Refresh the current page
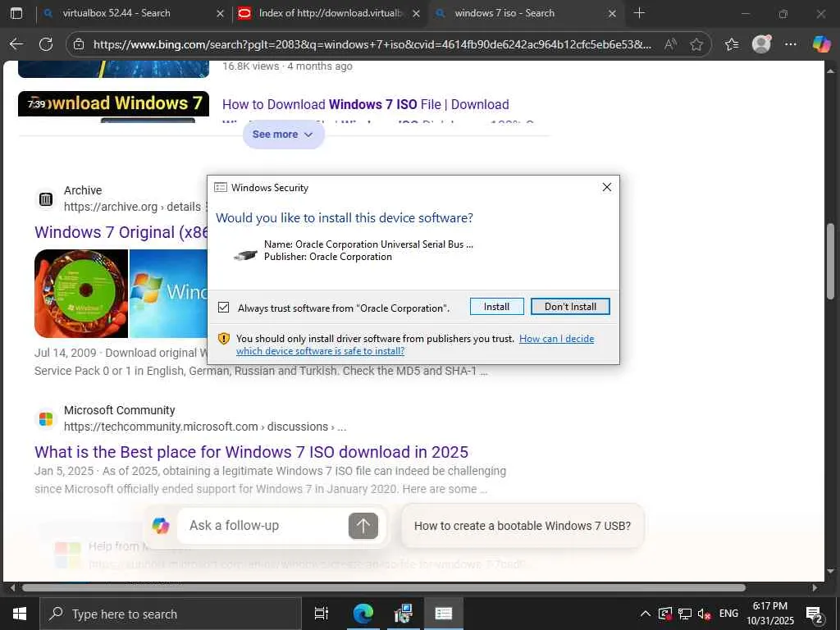 [x=46, y=44]
